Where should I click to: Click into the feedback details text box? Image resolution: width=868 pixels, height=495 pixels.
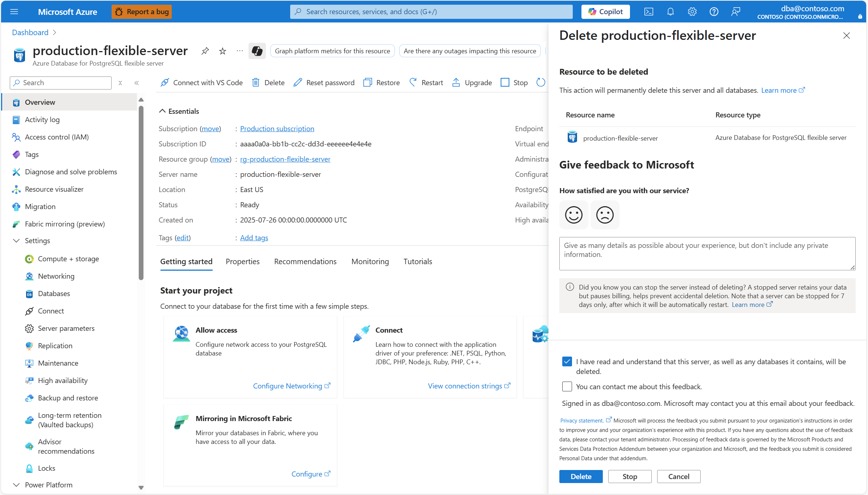click(x=707, y=254)
